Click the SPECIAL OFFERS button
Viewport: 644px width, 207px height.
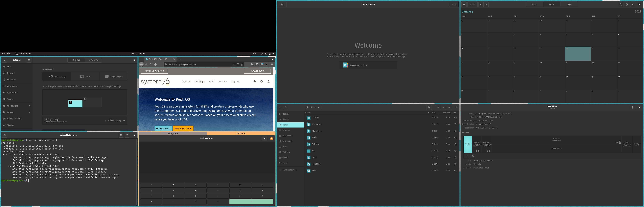tap(154, 71)
